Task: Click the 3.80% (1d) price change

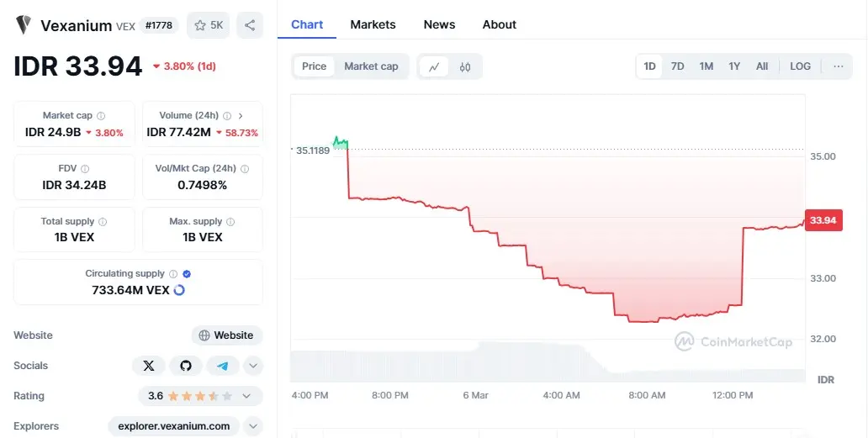Action: [184, 66]
